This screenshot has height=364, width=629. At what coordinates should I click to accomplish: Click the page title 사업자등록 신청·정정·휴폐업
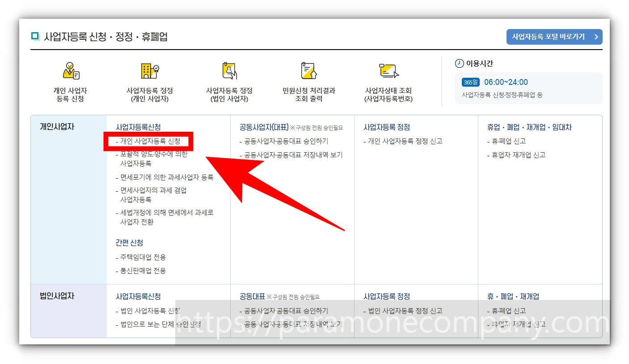pyautogui.click(x=106, y=37)
